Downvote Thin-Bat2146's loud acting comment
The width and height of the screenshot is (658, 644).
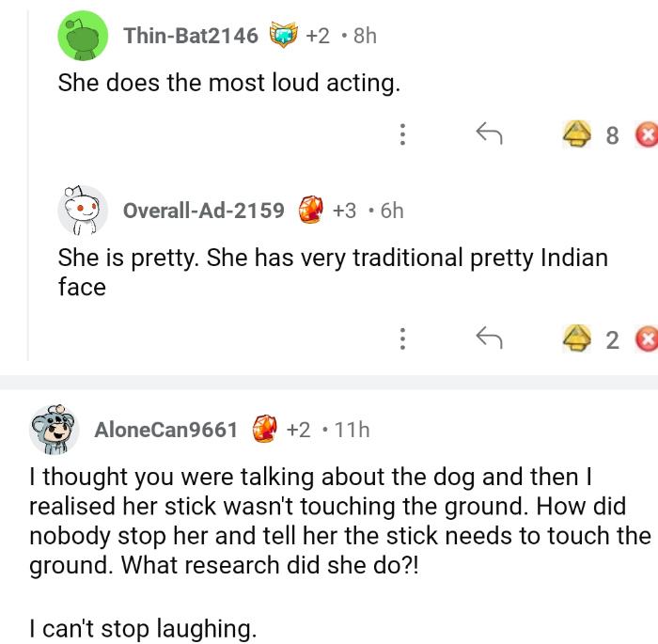pyautogui.click(x=647, y=135)
